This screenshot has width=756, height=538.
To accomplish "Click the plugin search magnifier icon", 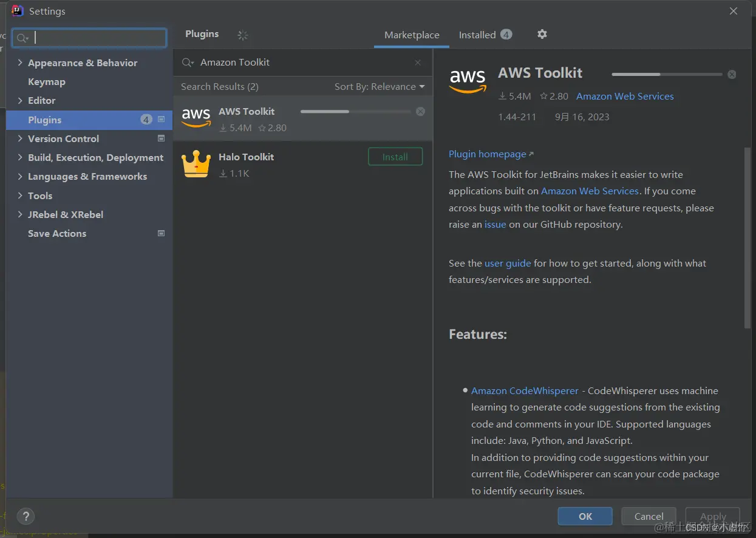I will (x=188, y=63).
